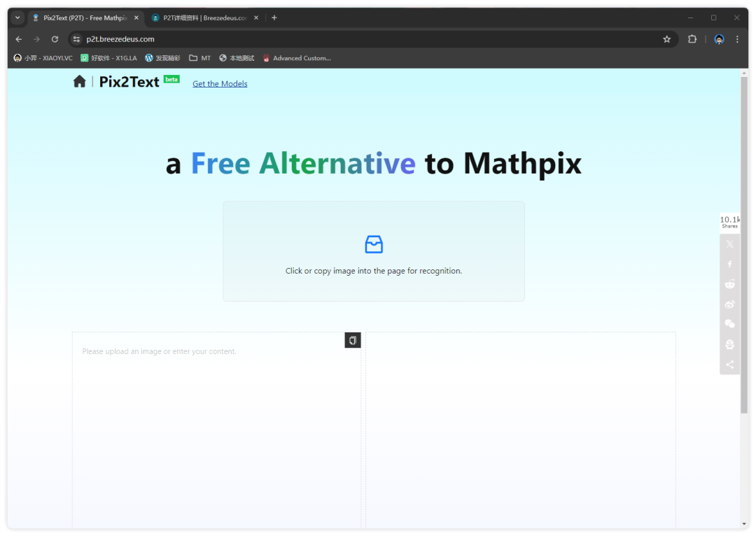The image size is (756, 536).
Task: Switch to the Pix2Text (P2T) tab
Action: [x=85, y=17]
